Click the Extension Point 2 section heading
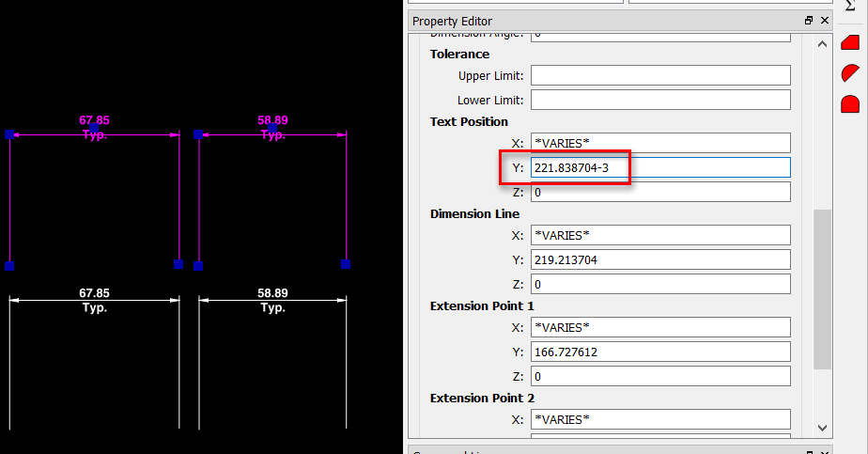This screenshot has width=868, height=454. coord(482,399)
